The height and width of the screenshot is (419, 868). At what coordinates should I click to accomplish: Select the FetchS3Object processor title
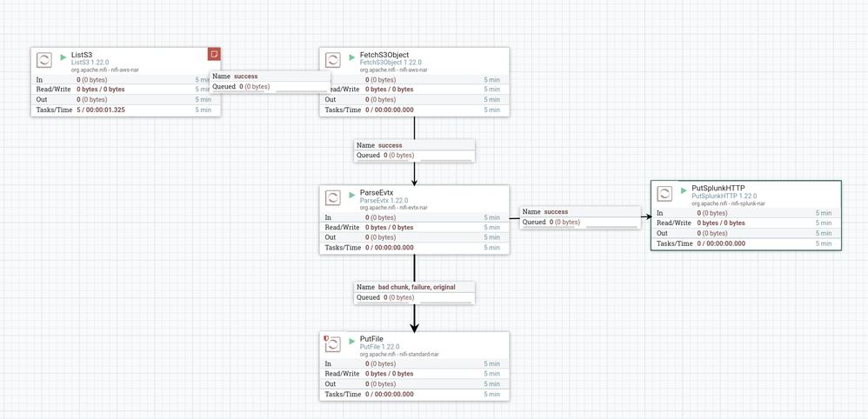(384, 55)
